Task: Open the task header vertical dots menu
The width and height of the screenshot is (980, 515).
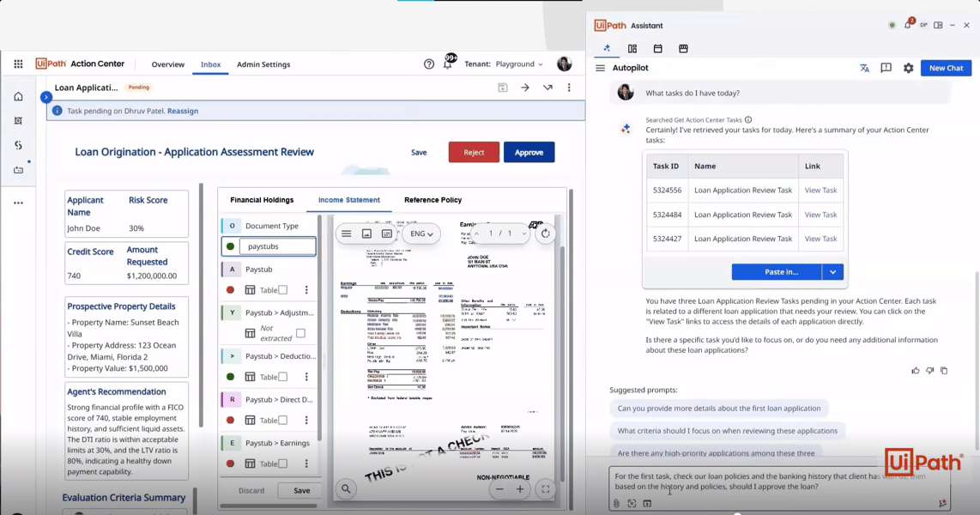Action: [569, 88]
